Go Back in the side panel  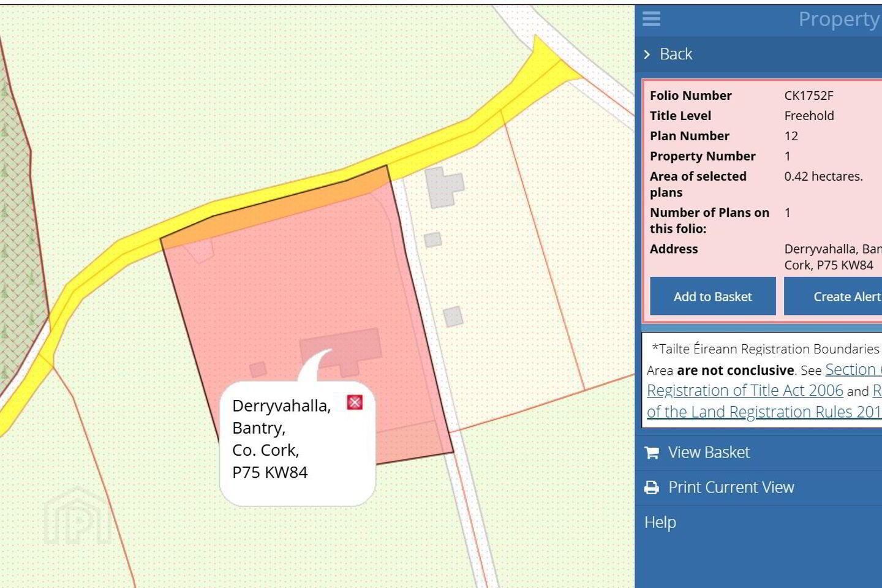coord(676,54)
